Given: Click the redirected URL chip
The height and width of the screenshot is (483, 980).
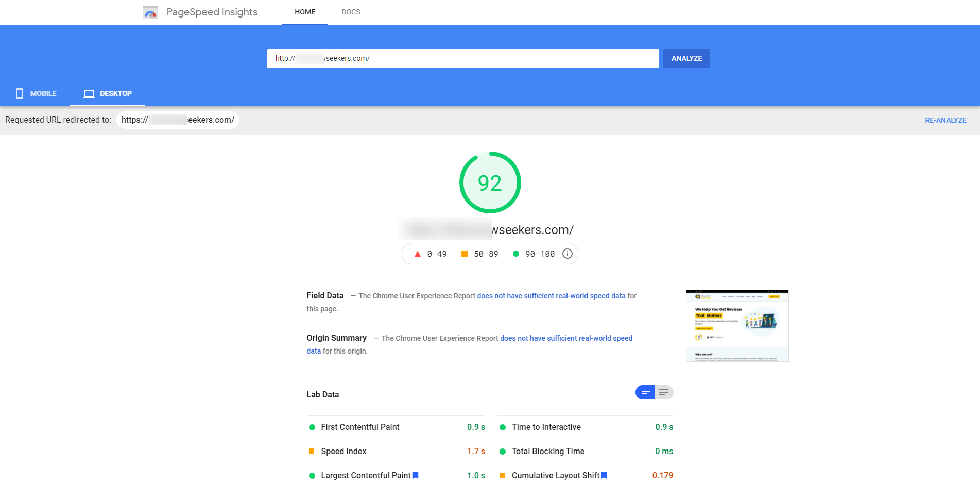Looking at the screenshot, I should click(178, 120).
